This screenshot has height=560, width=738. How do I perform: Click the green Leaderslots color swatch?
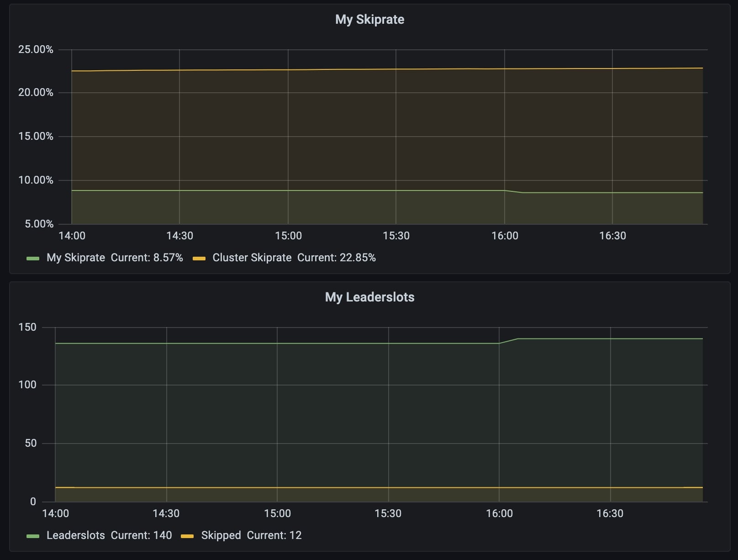(x=33, y=536)
